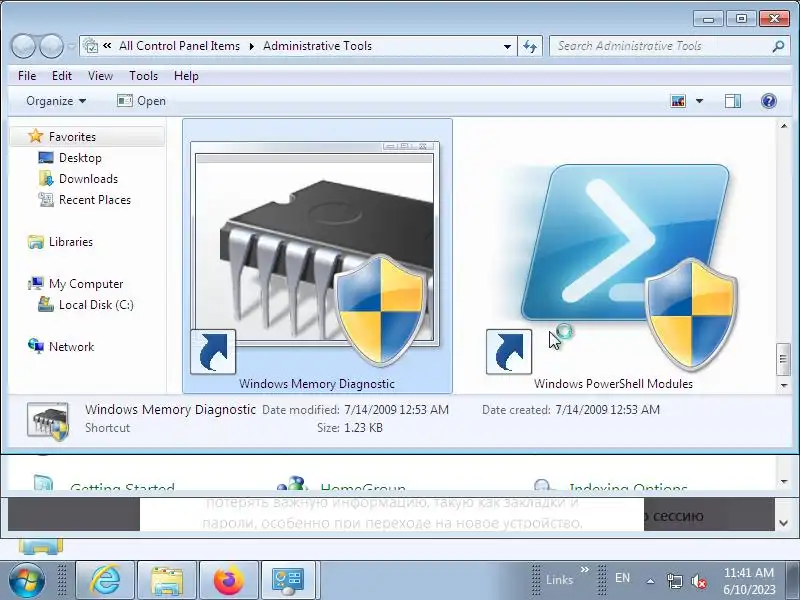
Task: Click the muted volume tray icon
Action: click(698, 581)
